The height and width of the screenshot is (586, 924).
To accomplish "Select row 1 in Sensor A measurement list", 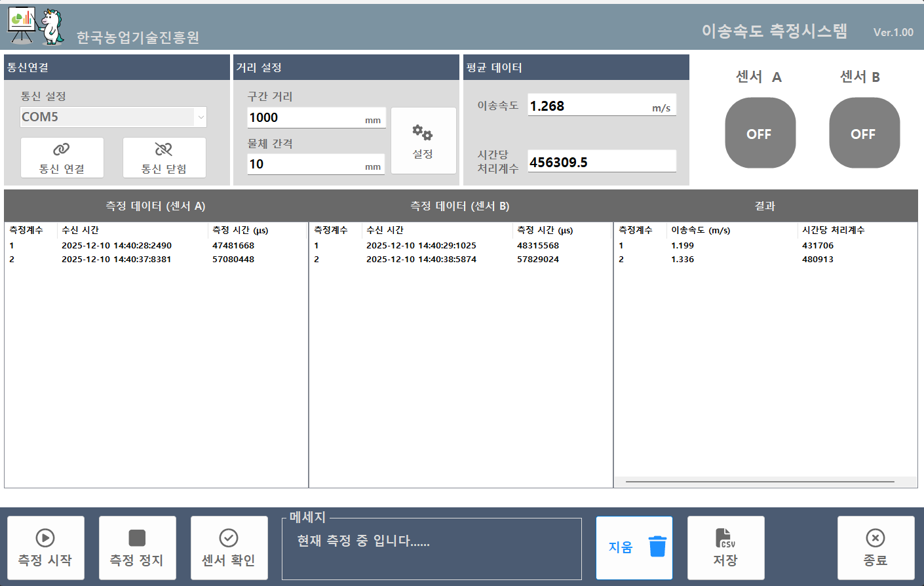I will click(131, 244).
